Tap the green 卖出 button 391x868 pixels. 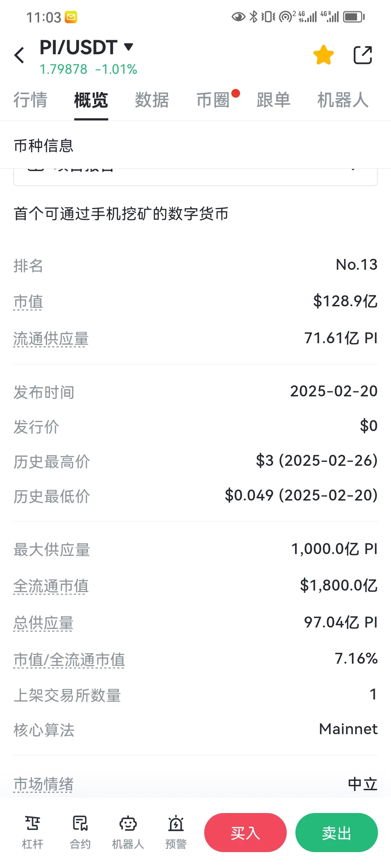coord(337,833)
